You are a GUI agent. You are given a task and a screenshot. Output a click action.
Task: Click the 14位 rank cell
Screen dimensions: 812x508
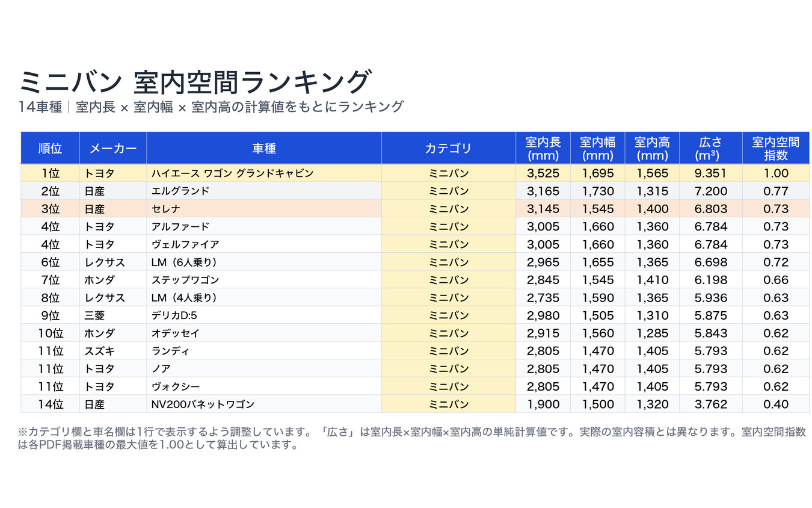[x=50, y=404]
